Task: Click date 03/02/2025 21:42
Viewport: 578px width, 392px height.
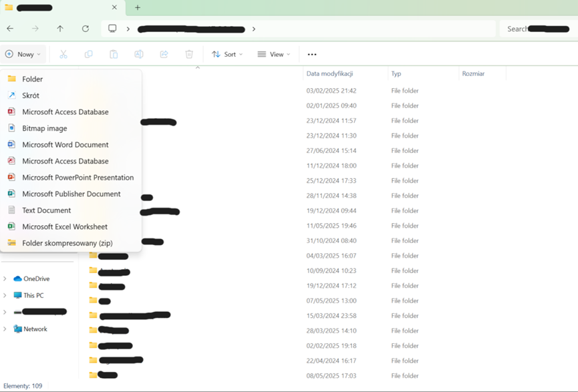Action: pos(331,91)
